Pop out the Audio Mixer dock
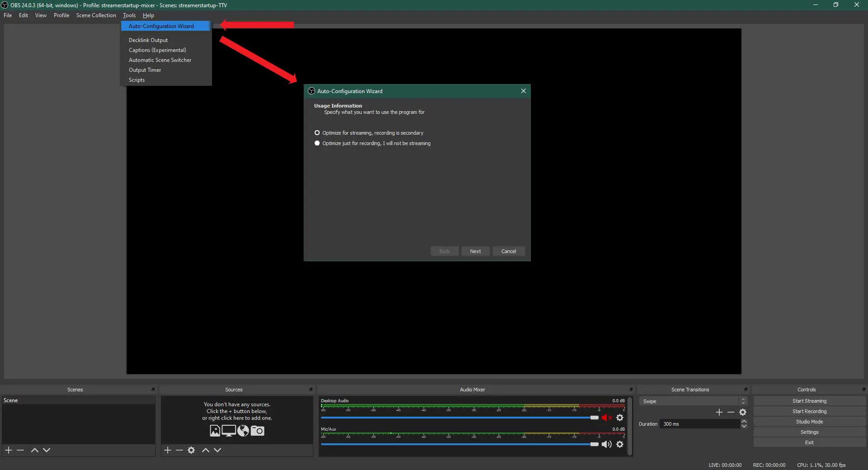Image resolution: width=868 pixels, height=470 pixels. point(631,390)
